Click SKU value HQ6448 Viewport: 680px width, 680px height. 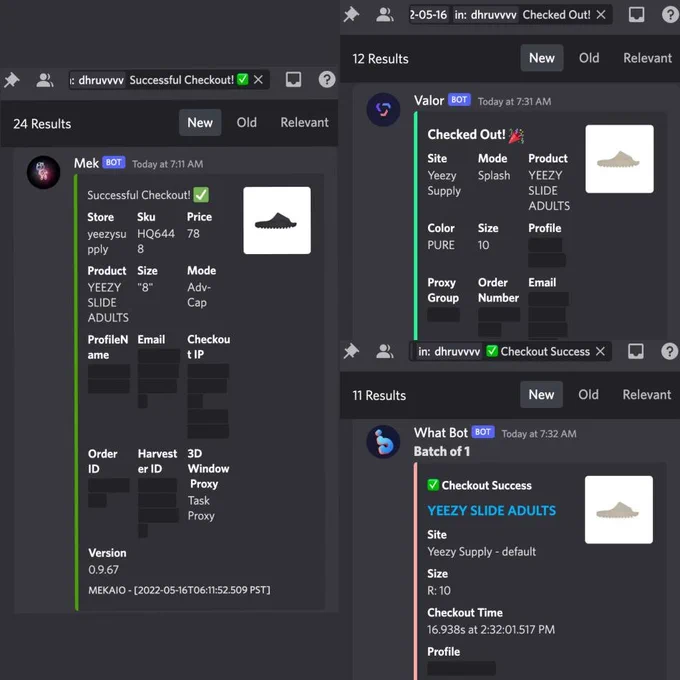click(156, 241)
